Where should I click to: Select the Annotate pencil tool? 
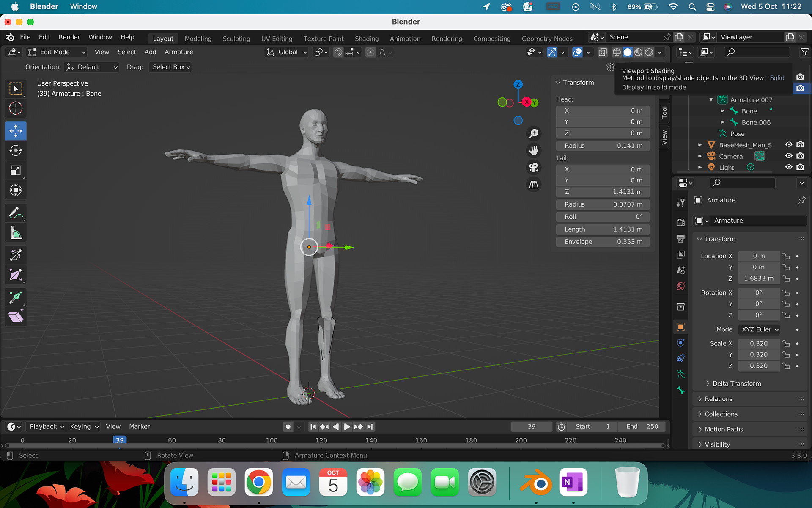(16, 213)
